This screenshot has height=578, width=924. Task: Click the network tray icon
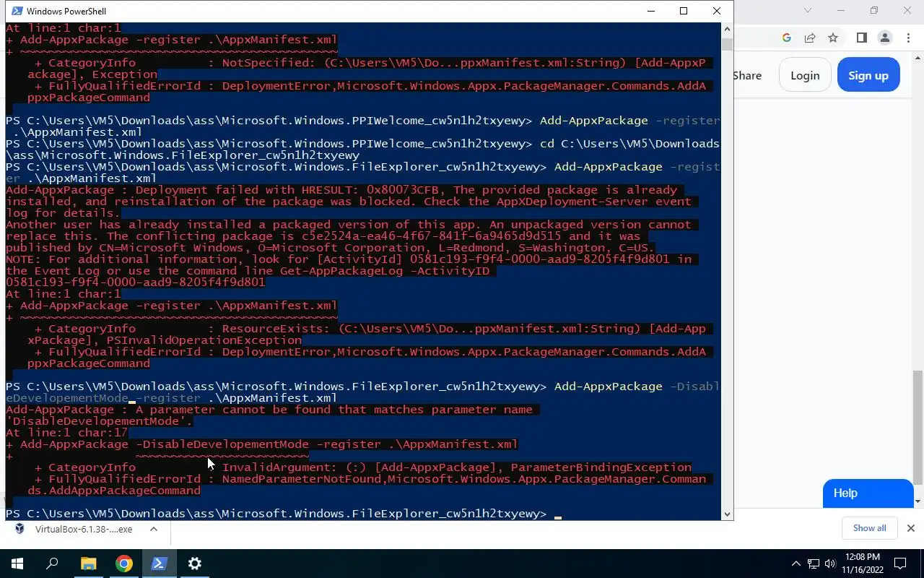pos(814,564)
